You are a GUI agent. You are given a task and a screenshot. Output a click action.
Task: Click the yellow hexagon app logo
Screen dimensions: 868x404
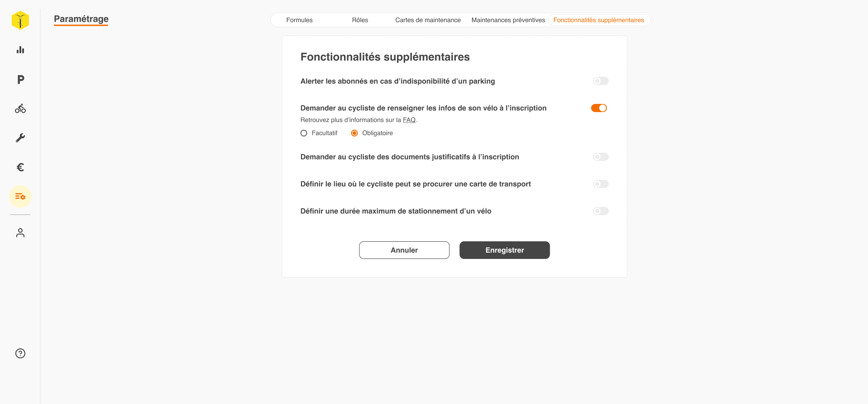click(20, 20)
